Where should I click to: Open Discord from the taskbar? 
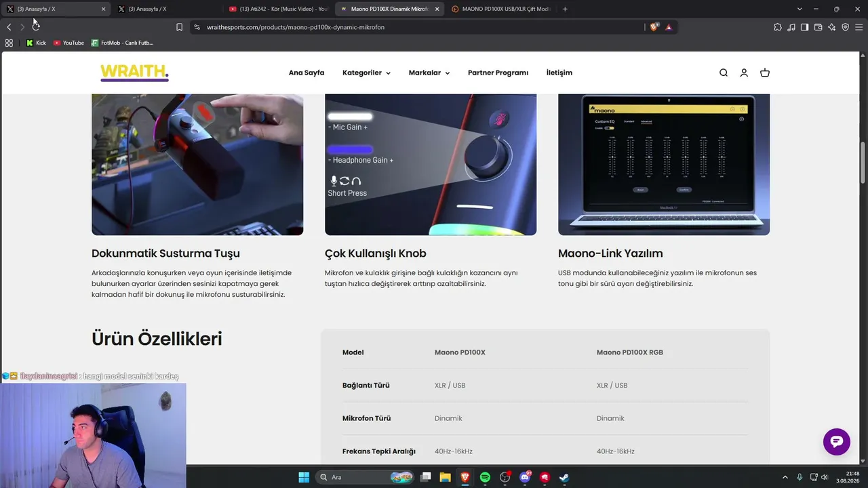point(525,477)
